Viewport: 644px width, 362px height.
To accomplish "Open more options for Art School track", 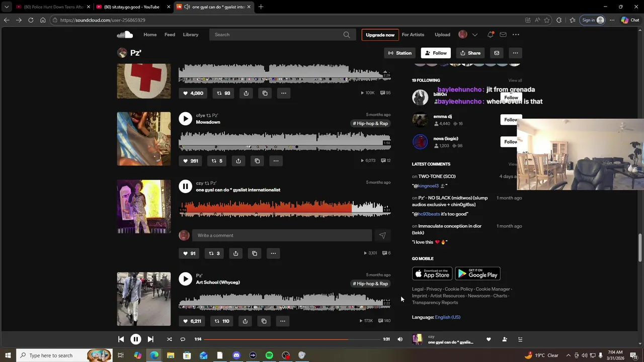I will [282, 321].
